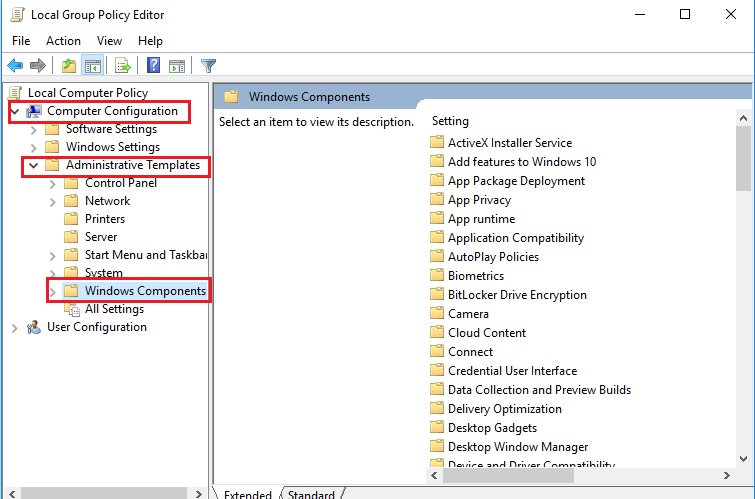Viewport: 755px width, 499px height.
Task: Open the Action menu
Action: [x=63, y=41]
